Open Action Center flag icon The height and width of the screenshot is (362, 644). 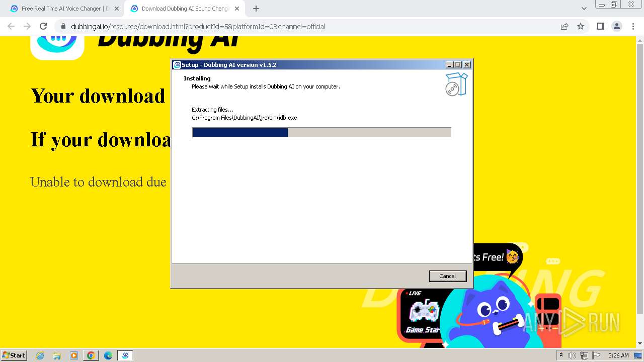(x=596, y=355)
